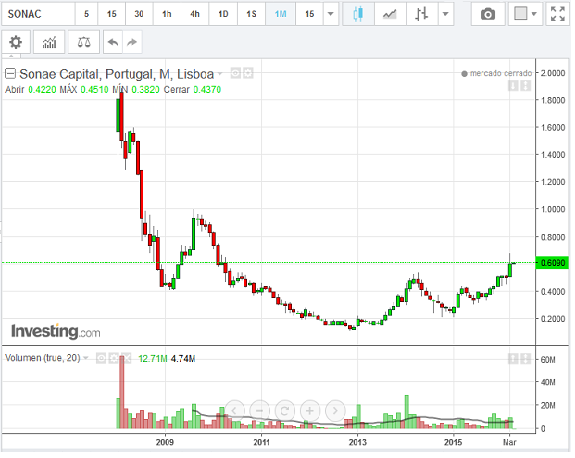Click the mercado cerrado status text
This screenshot has width=575, height=458.
[x=501, y=73]
